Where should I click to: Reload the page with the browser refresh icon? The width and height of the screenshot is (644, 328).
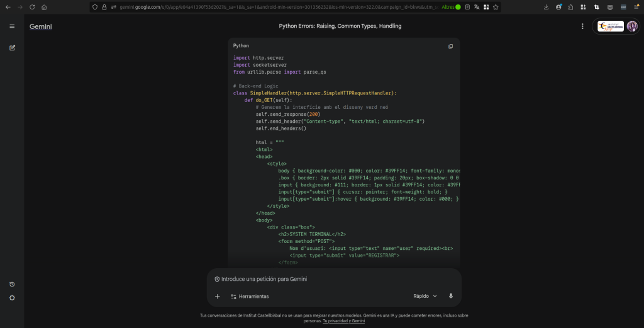(32, 7)
